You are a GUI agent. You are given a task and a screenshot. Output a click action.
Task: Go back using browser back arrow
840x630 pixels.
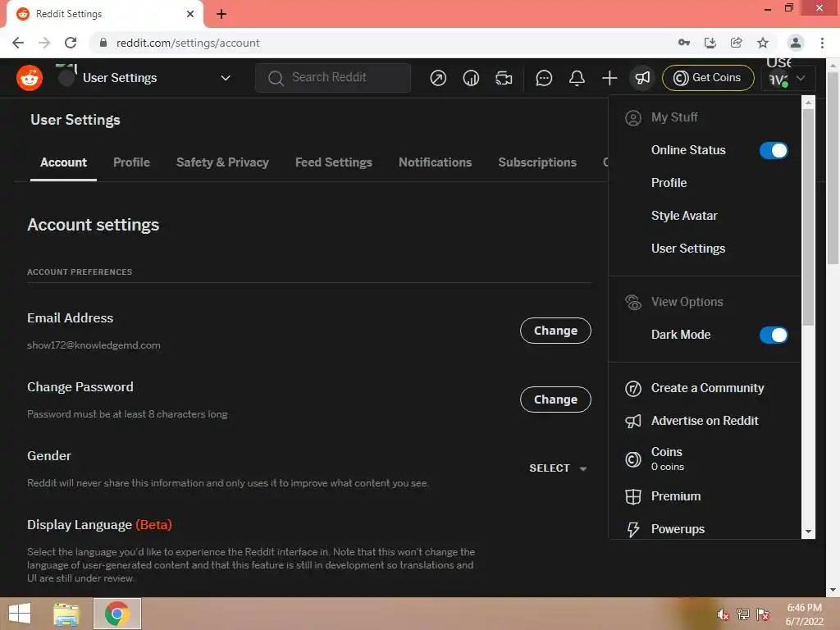18,43
